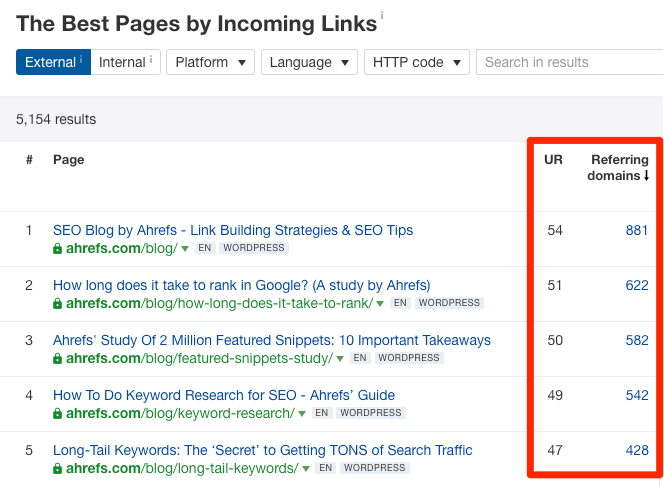The image size is (664, 486).
Task: Click the sort arrow on Referring domains
Action: (x=645, y=176)
